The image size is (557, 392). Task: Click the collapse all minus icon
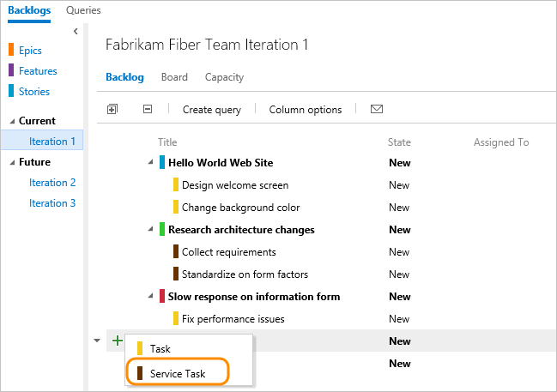click(x=148, y=110)
